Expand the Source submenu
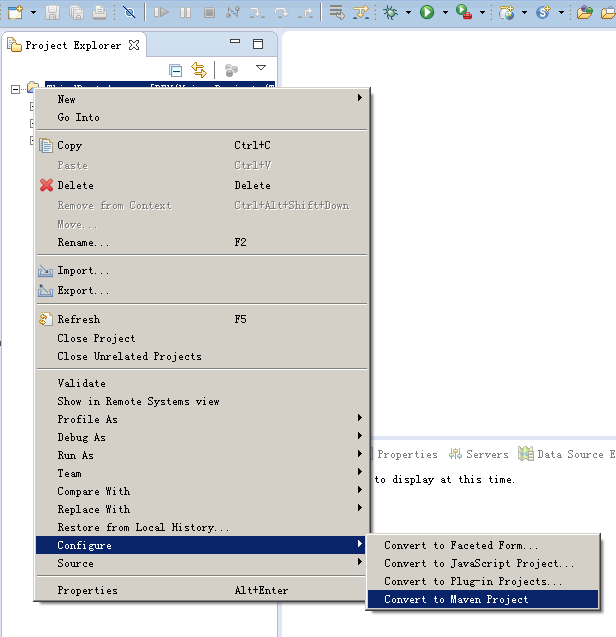 (202, 563)
